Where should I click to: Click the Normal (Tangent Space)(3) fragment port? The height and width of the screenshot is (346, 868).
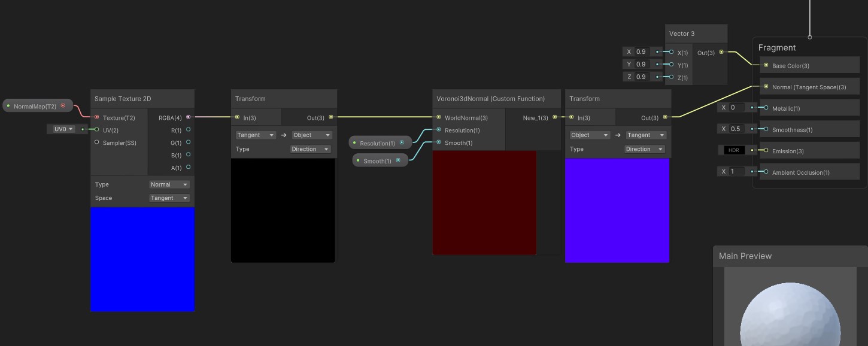pos(766,87)
